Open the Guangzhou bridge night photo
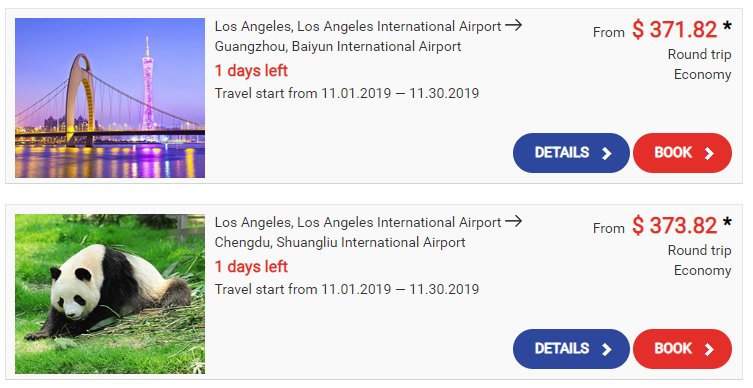 [x=110, y=98]
